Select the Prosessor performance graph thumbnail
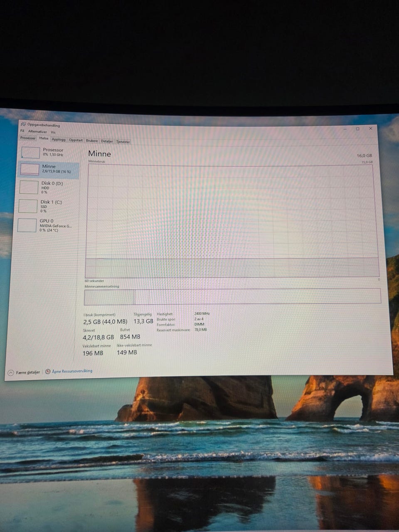 click(x=30, y=152)
